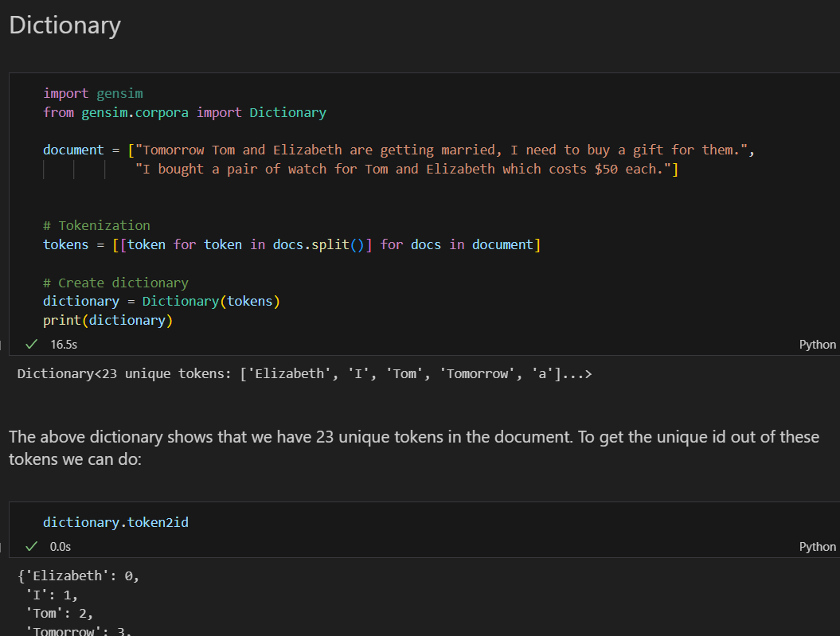
Task: Click the 'dictionary = Dictionary(tokens)' line
Action: click(162, 302)
